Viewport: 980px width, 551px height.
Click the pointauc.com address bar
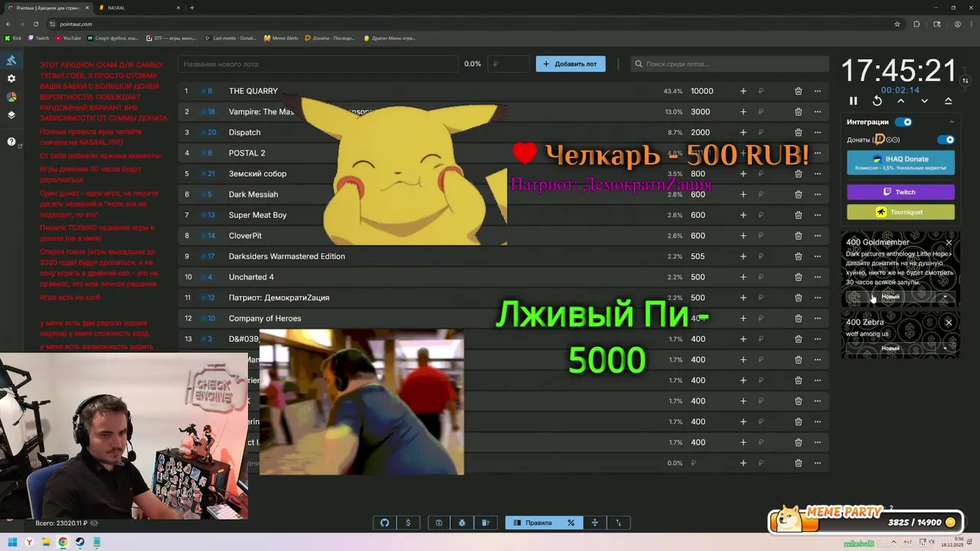tap(467, 24)
